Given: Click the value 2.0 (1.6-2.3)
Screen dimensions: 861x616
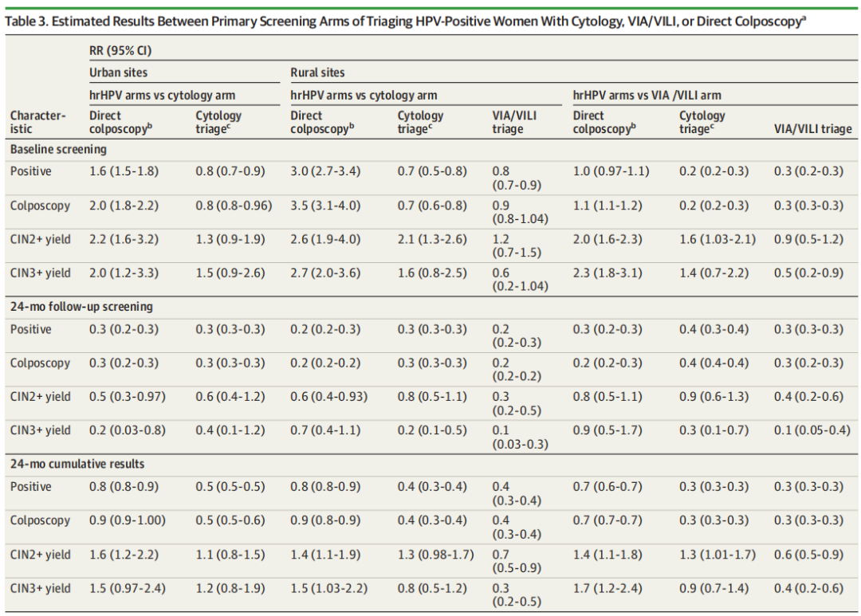Looking at the screenshot, I should (x=607, y=239).
